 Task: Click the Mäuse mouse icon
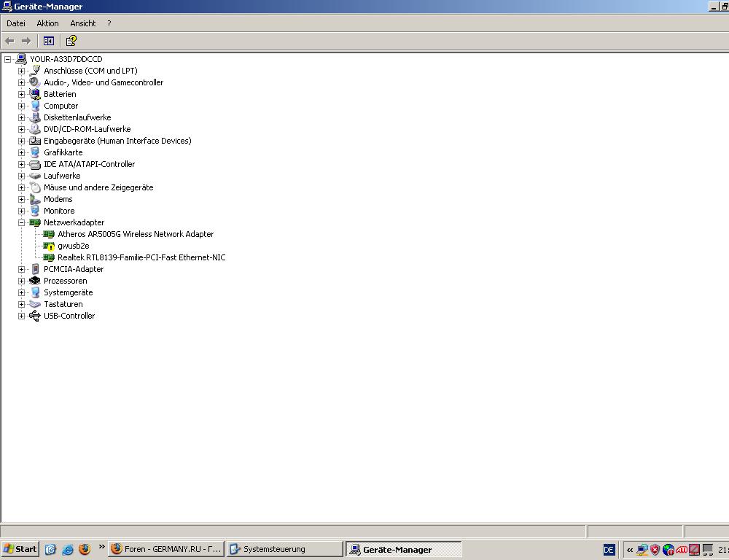coord(35,187)
